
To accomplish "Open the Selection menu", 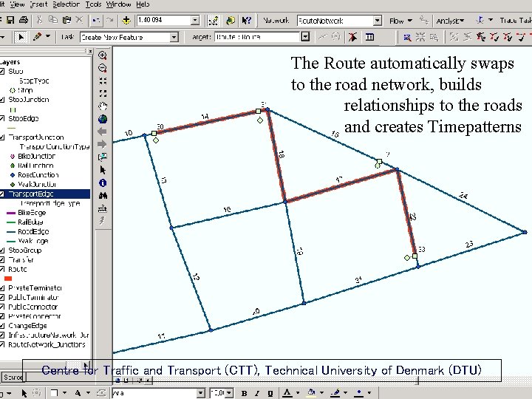I will [66, 4].
